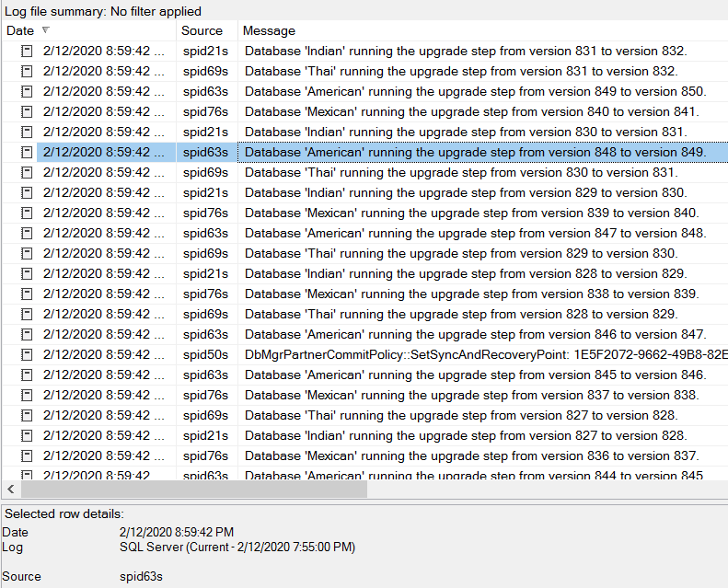Click the log icon for the DbMgrPartnerCommitPolicy entry
The width and height of the screenshot is (728, 588).
tap(27, 354)
